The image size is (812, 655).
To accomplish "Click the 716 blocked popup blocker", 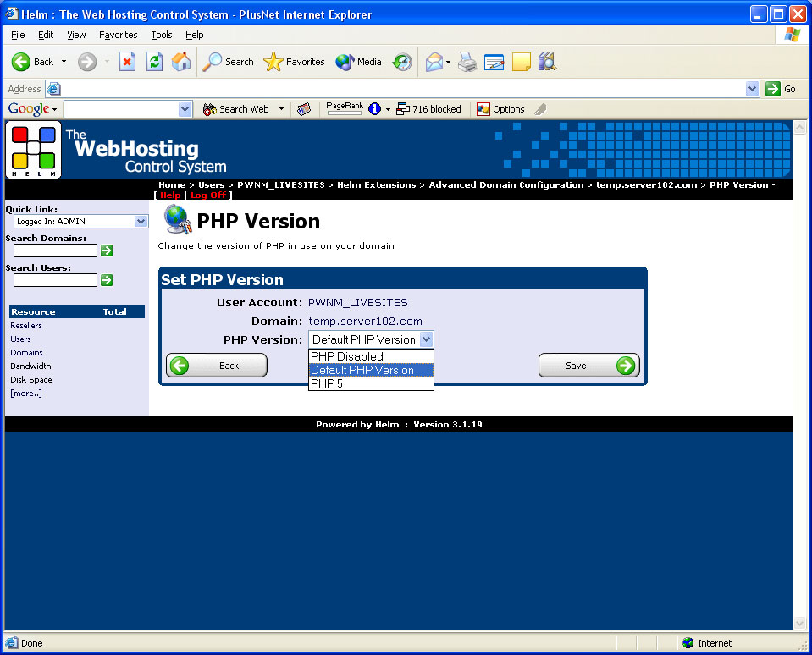I will tap(428, 109).
